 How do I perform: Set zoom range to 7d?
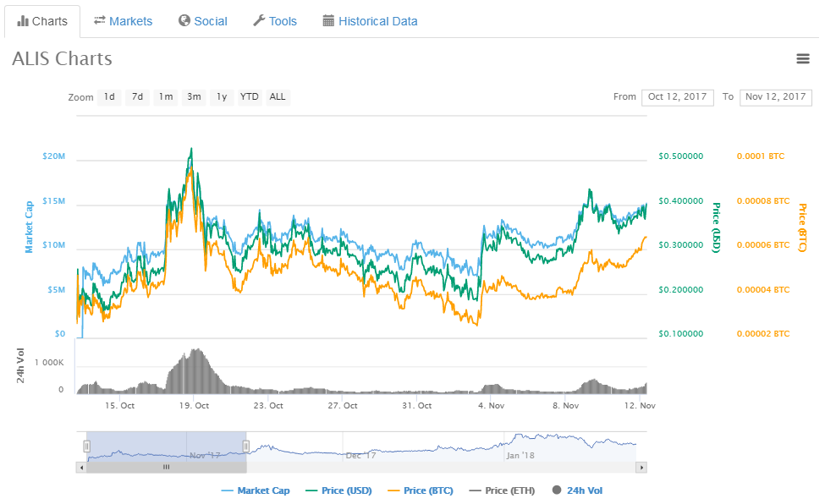click(138, 97)
